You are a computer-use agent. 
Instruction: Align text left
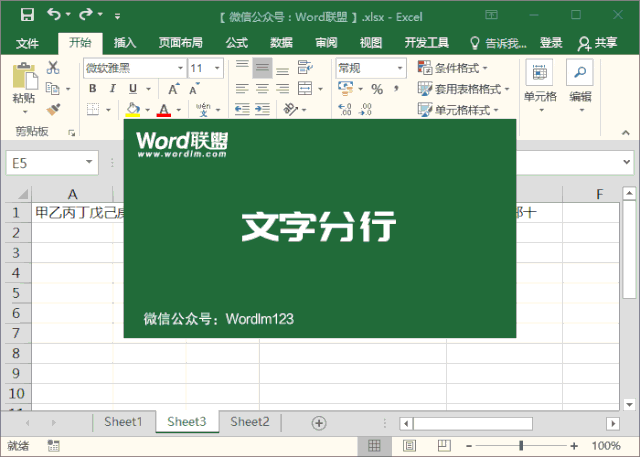242,89
